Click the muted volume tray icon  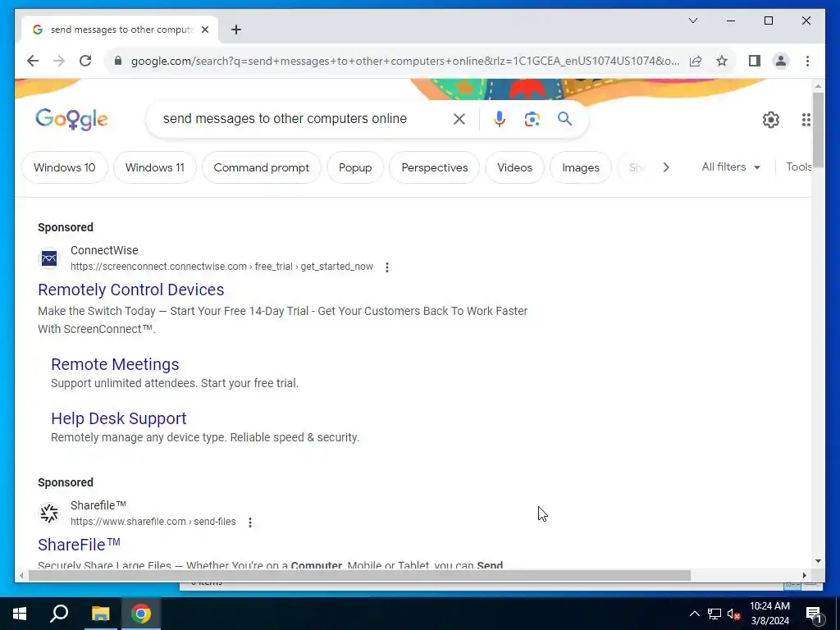click(733, 614)
